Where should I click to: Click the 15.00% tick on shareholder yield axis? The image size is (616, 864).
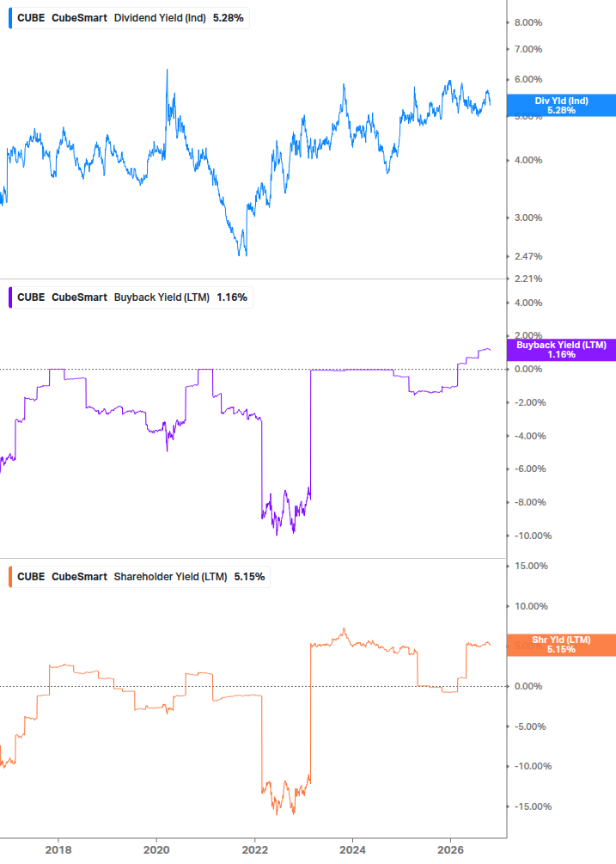[x=531, y=566]
